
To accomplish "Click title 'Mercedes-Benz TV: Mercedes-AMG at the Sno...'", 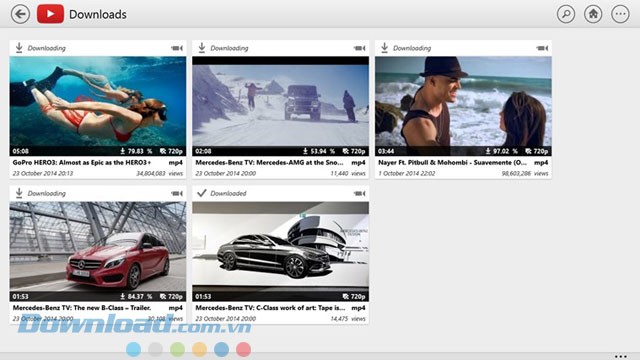I will tap(269, 162).
